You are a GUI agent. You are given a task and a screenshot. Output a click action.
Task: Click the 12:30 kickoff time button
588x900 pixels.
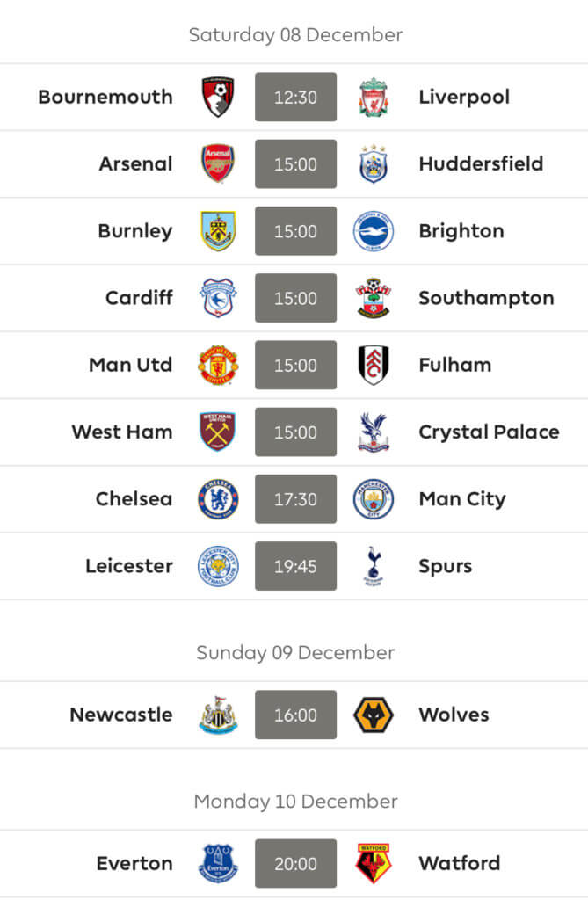pos(295,97)
